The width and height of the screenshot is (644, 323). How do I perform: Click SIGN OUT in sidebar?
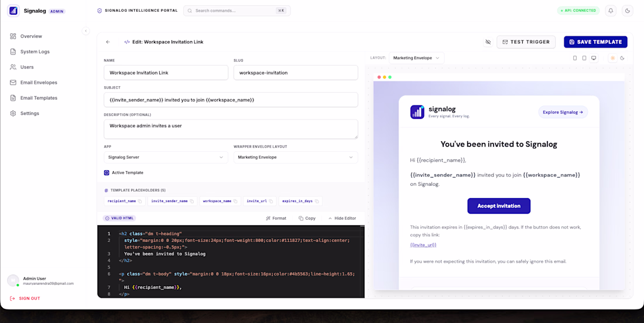tap(25, 298)
